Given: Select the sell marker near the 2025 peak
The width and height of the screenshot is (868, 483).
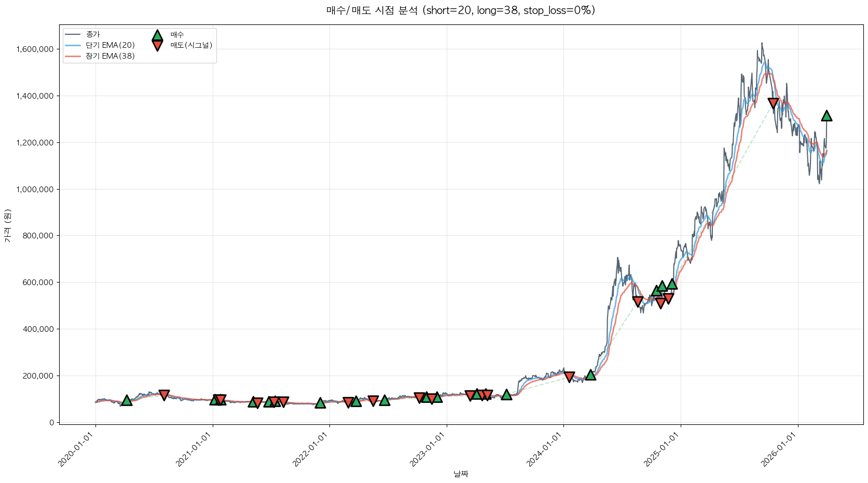Looking at the screenshot, I should [773, 103].
